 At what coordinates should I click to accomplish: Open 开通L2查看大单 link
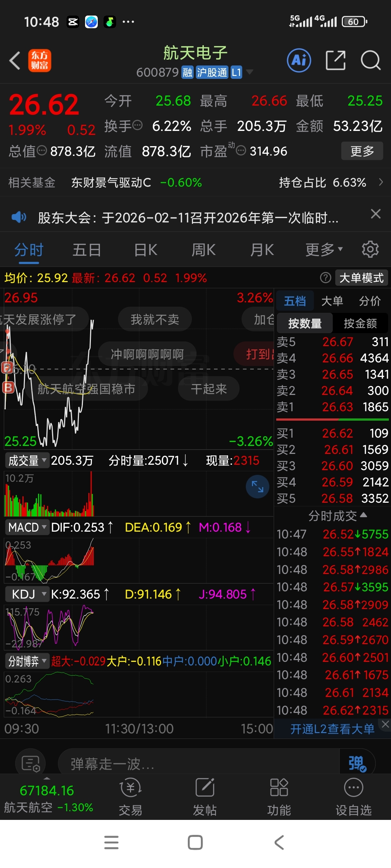click(332, 729)
